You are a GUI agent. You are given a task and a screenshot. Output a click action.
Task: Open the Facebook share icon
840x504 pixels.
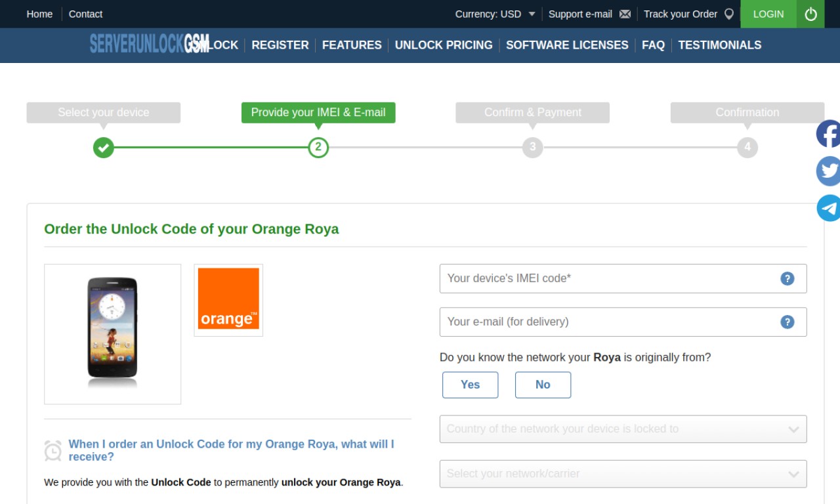click(x=828, y=134)
